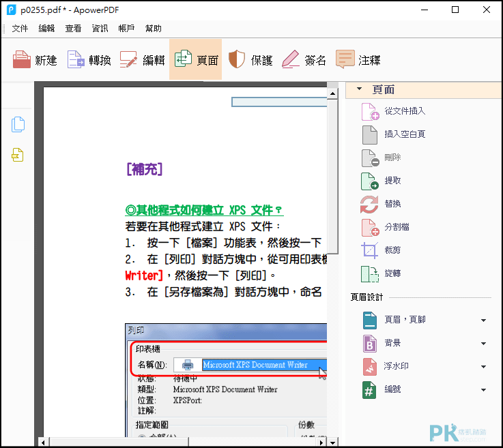Click the 旋轉 label in page panel
The height and width of the screenshot is (448, 503).
click(392, 273)
